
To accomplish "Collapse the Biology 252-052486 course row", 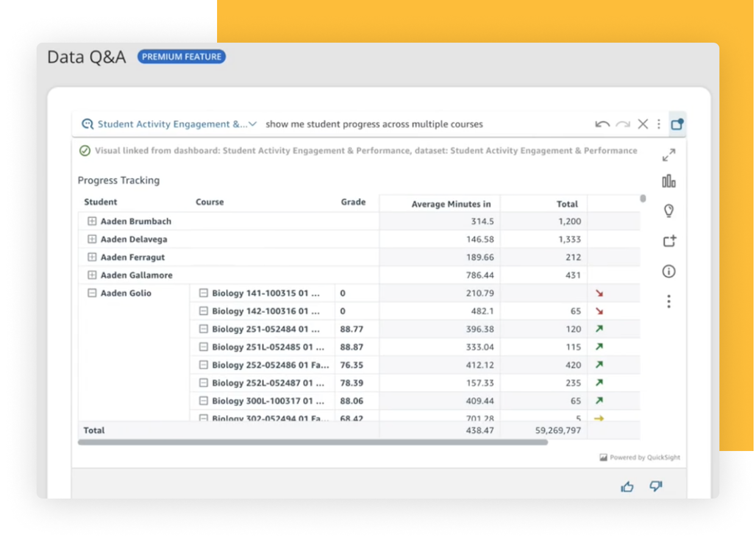I will click(x=204, y=365).
